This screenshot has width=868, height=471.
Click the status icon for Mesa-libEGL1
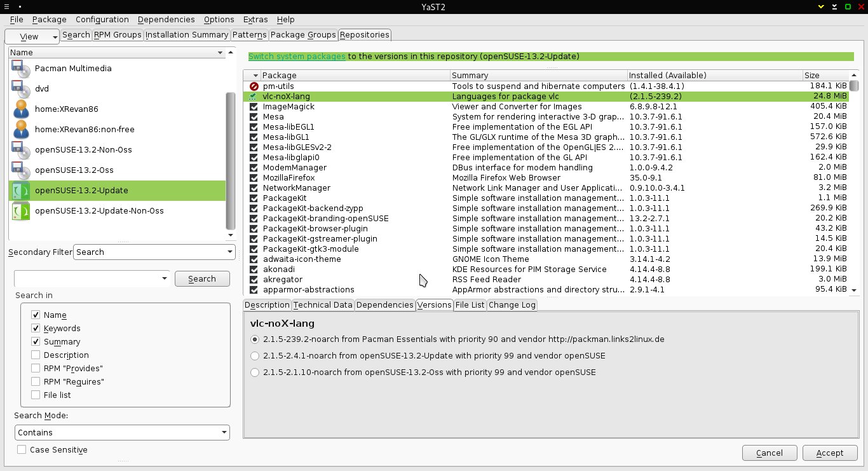[254, 127]
